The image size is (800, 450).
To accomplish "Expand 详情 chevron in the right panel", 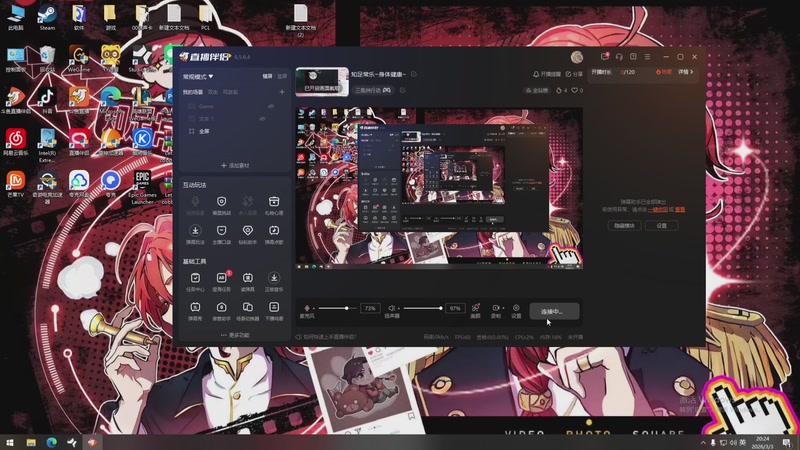I will (x=686, y=72).
